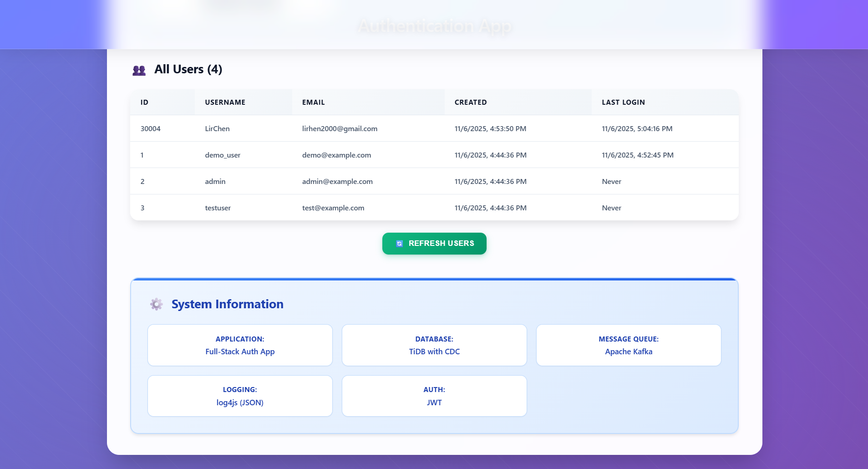Screen dimensions: 868x469
Task: Select the ID 30004 cell
Action: [x=150, y=129]
